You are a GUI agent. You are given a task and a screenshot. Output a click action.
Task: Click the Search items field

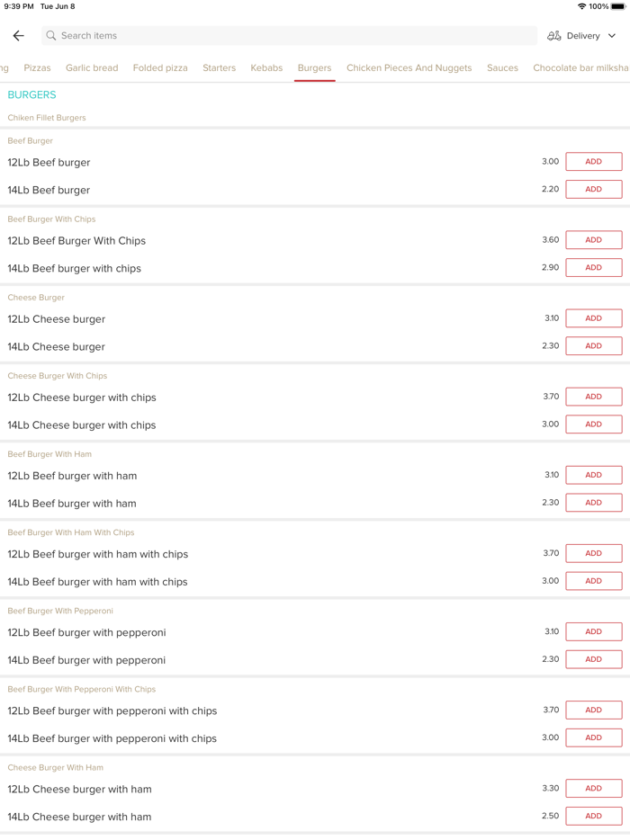[288, 36]
